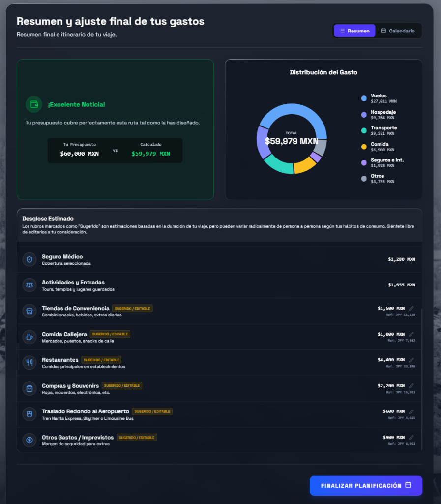Screen dimensions: 441x504
Task: Click the Sugerido / Editable badge on Restaurantes
Action: [x=101, y=360]
